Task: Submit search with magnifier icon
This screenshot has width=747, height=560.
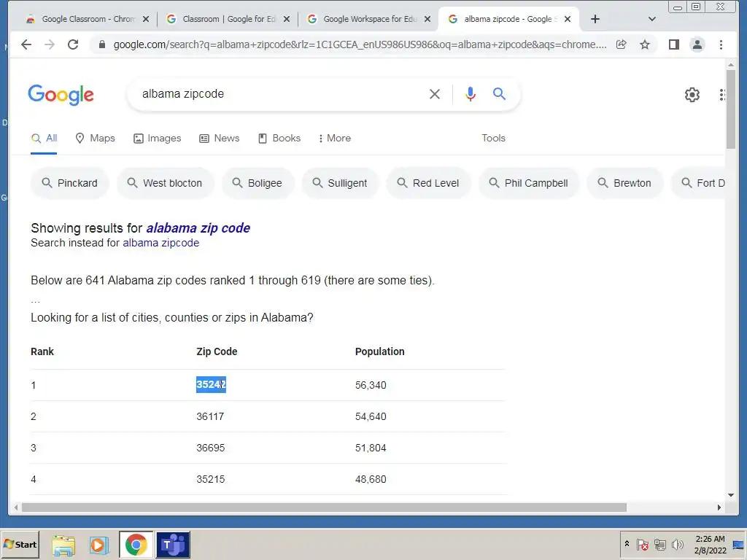Action: click(499, 94)
